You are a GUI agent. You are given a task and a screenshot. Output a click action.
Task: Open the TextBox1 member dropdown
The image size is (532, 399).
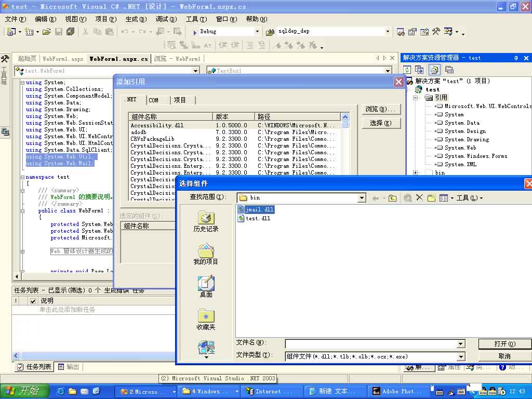click(x=388, y=71)
